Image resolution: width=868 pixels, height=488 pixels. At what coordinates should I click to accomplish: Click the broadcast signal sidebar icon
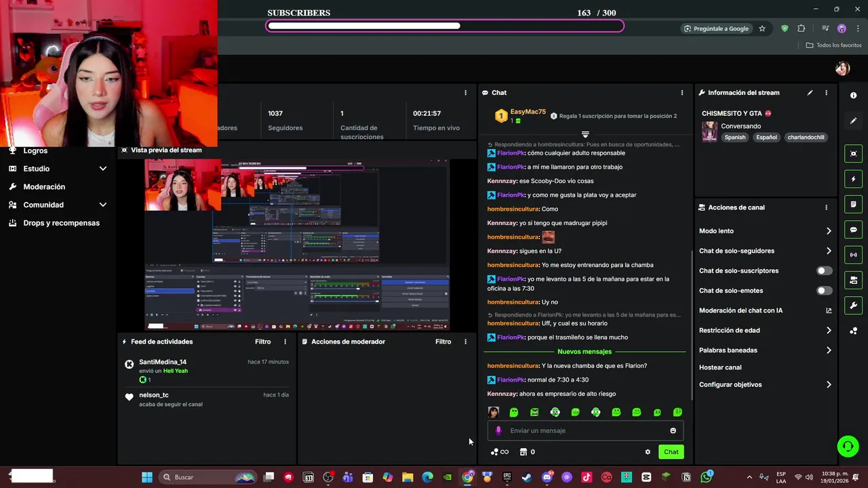point(853,255)
